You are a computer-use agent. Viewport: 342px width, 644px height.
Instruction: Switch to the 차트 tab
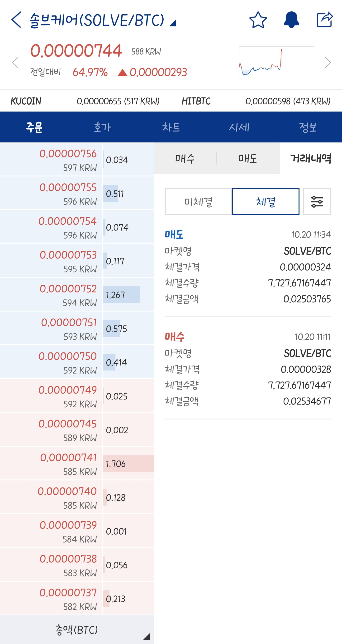coord(171,127)
